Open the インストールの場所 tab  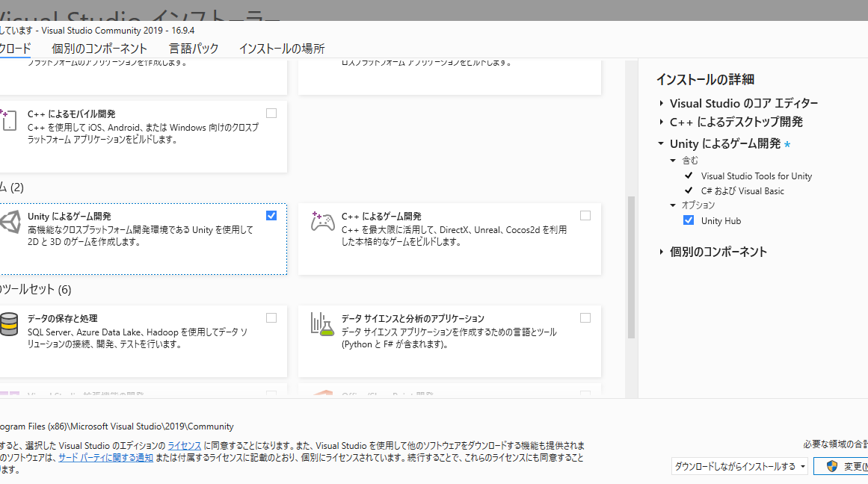pyautogui.click(x=281, y=48)
